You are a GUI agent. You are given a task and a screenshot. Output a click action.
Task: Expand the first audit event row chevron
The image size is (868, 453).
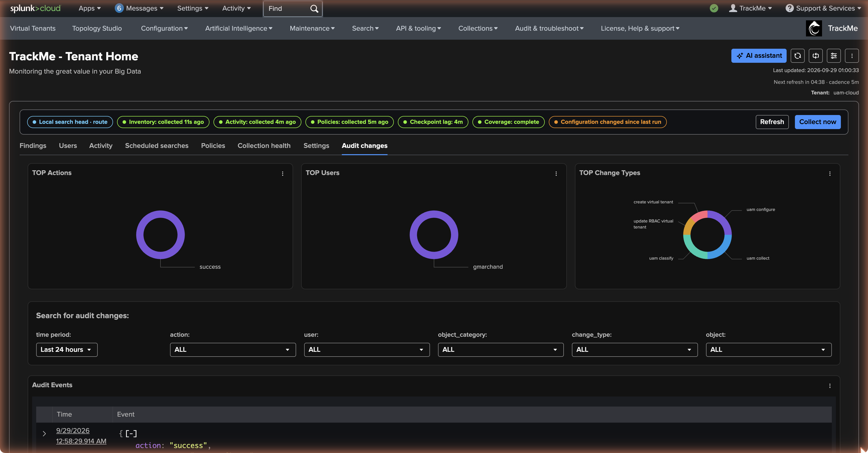point(44,433)
